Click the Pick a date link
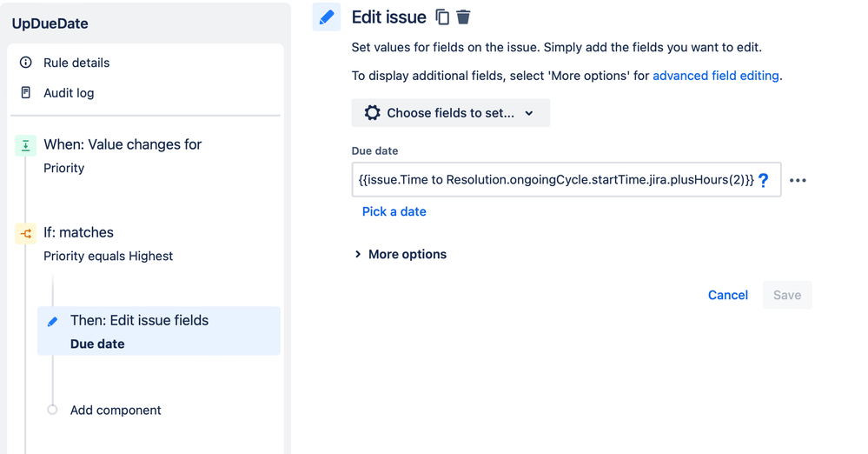The image size is (868, 454). 394,211
